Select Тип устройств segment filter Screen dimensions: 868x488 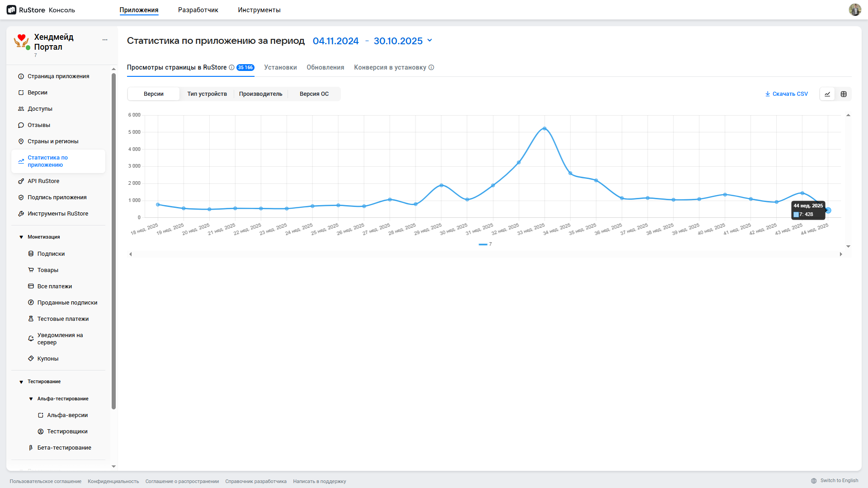[x=207, y=94]
